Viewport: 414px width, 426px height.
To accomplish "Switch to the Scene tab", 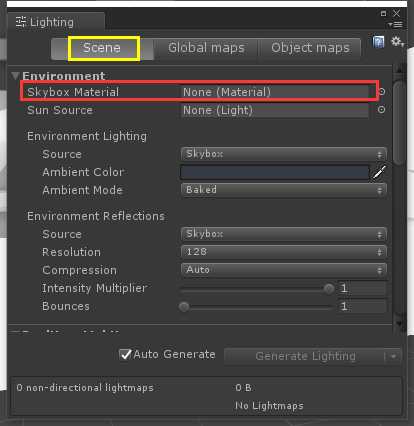I will pyautogui.click(x=102, y=48).
